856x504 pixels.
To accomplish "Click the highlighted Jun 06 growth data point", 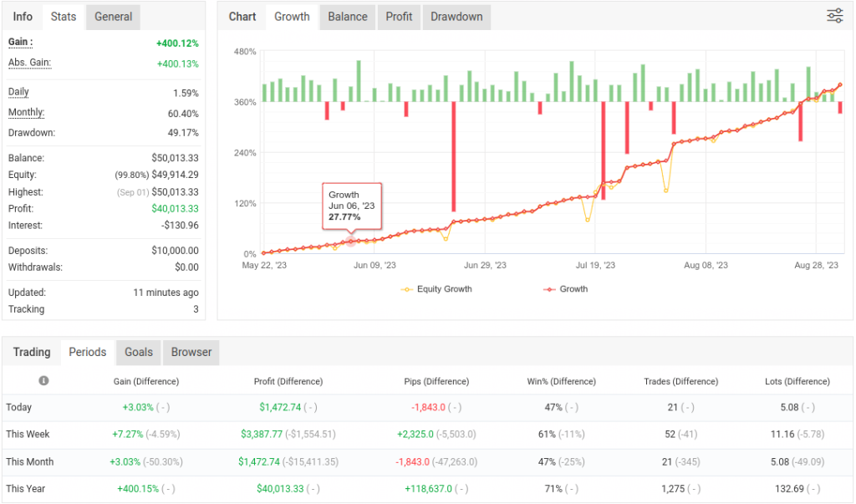I will [x=350, y=242].
